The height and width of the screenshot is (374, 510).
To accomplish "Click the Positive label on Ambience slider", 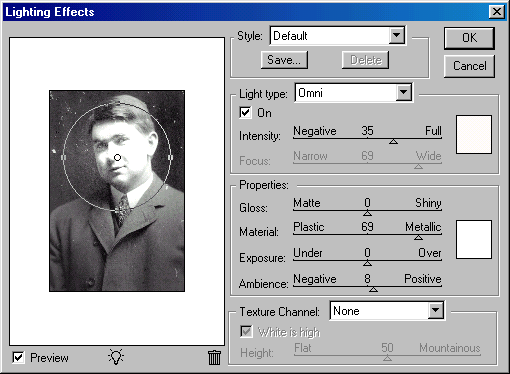I will click(423, 278).
